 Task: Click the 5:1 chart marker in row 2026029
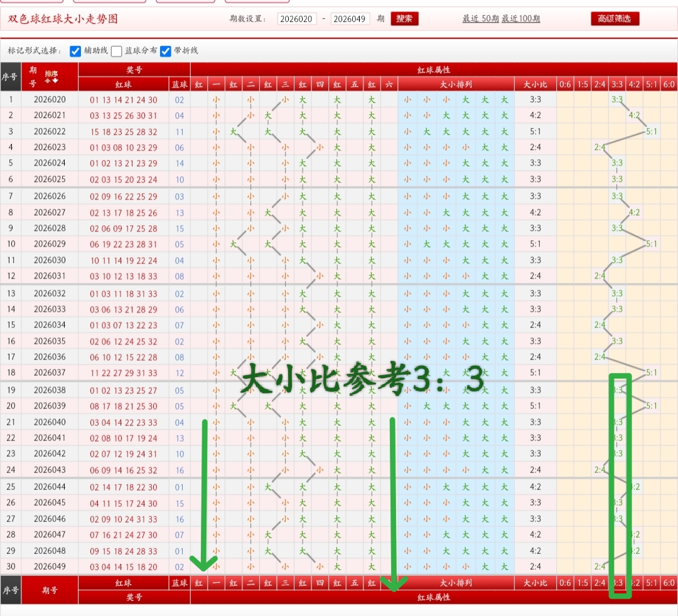(x=652, y=244)
